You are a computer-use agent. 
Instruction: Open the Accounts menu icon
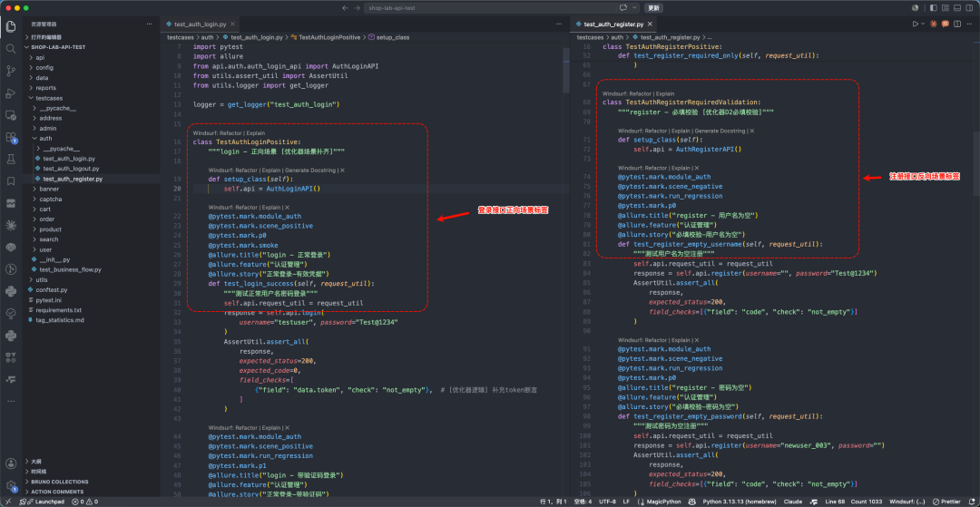coord(11,463)
